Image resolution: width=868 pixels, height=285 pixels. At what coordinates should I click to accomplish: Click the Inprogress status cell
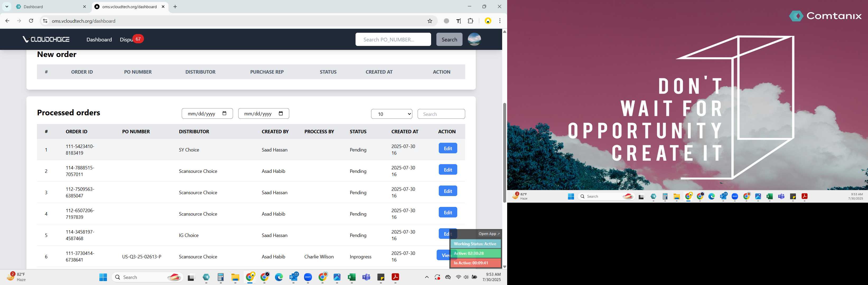point(360,257)
